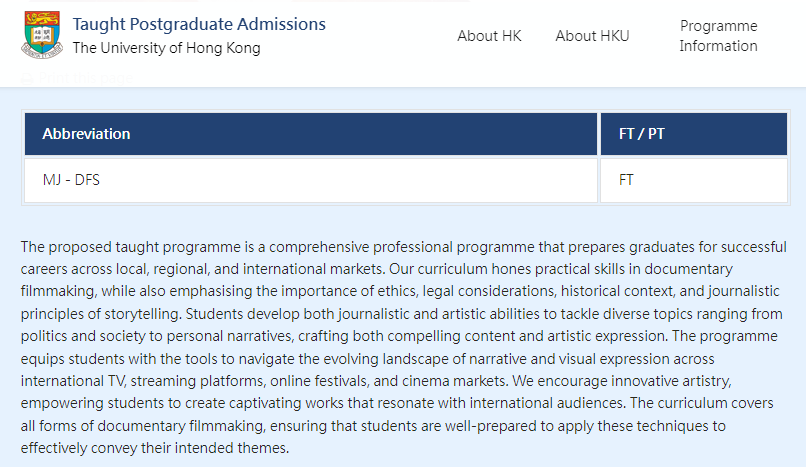The width and height of the screenshot is (806, 467).
Task: Click the phrase 'international TV, streaming platforms'
Action: pyautogui.click(x=143, y=381)
